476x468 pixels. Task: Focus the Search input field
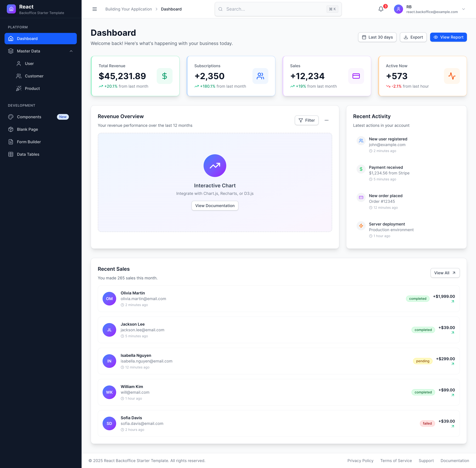point(278,9)
